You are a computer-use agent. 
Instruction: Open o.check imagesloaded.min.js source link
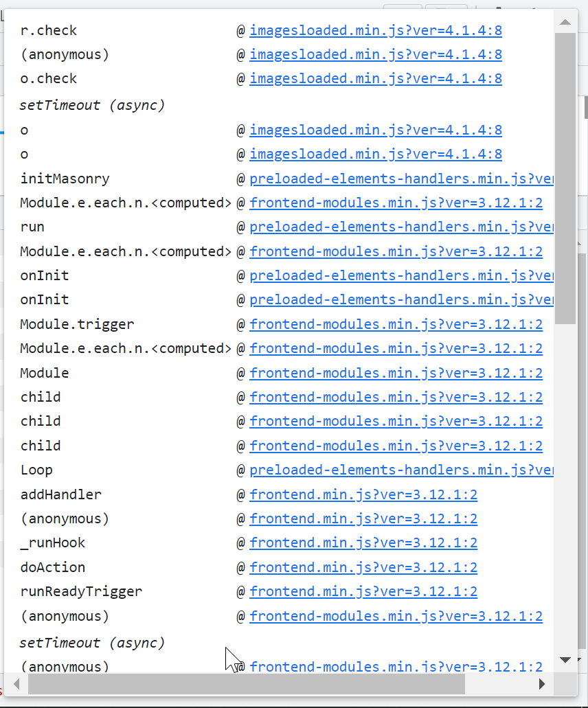coord(376,78)
